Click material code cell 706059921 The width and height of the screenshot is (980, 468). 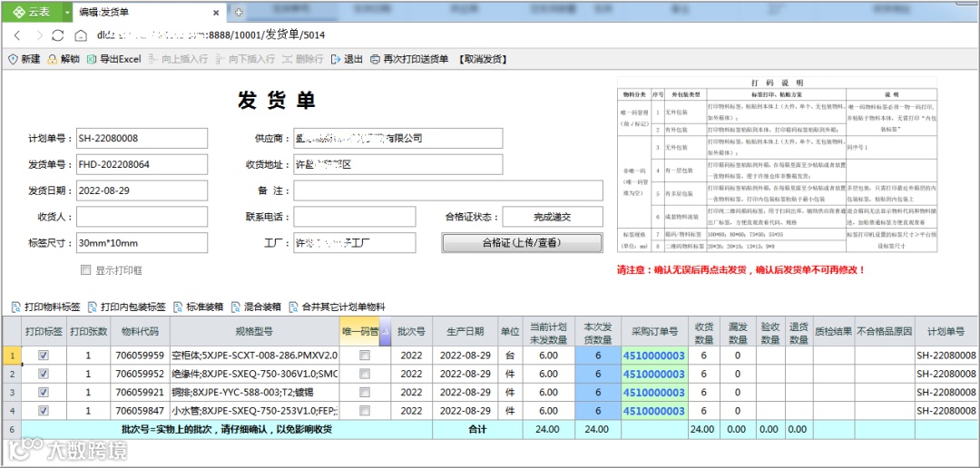[140, 393]
